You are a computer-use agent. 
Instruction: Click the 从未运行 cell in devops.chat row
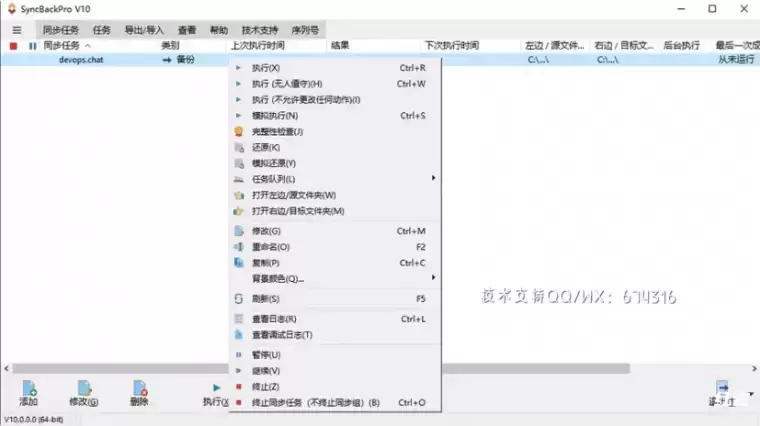[x=736, y=60]
